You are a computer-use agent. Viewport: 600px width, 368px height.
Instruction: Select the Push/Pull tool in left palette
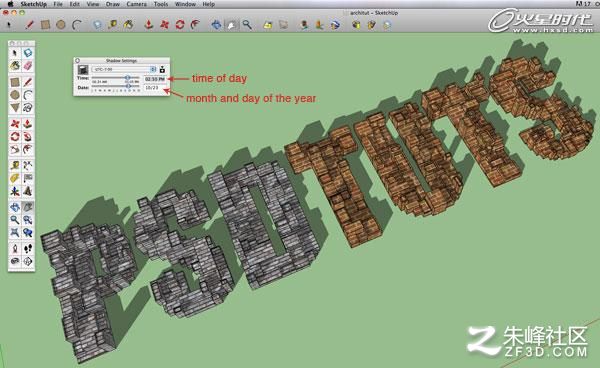[x=28, y=124]
